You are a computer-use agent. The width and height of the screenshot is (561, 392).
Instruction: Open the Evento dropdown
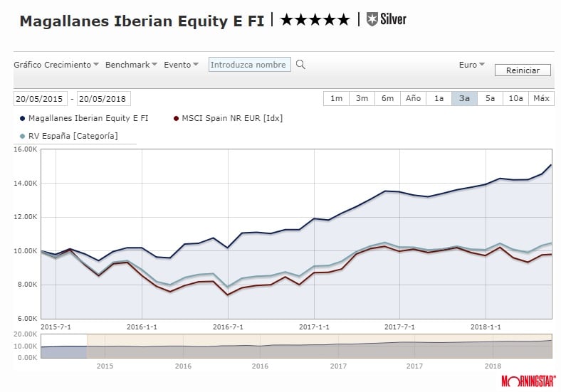point(182,65)
